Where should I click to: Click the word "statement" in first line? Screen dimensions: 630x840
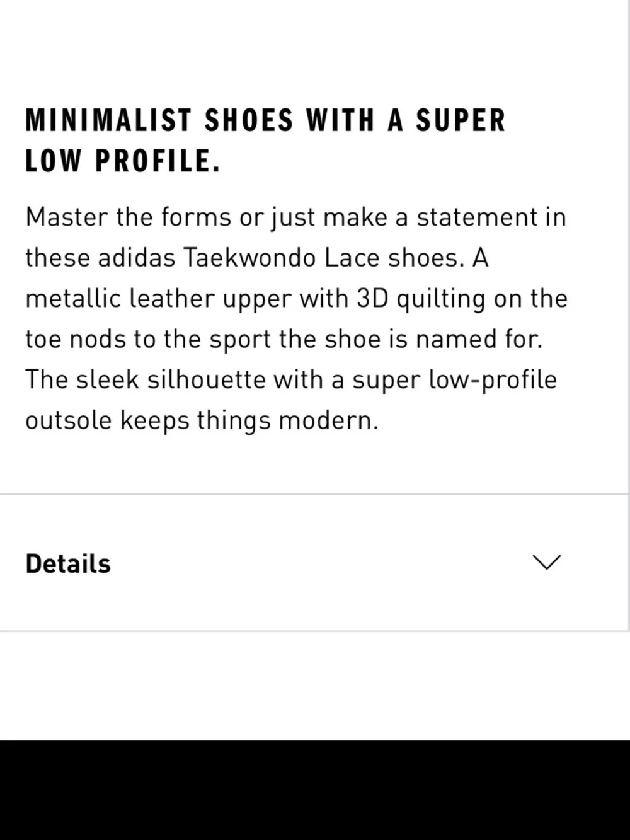[x=477, y=217]
